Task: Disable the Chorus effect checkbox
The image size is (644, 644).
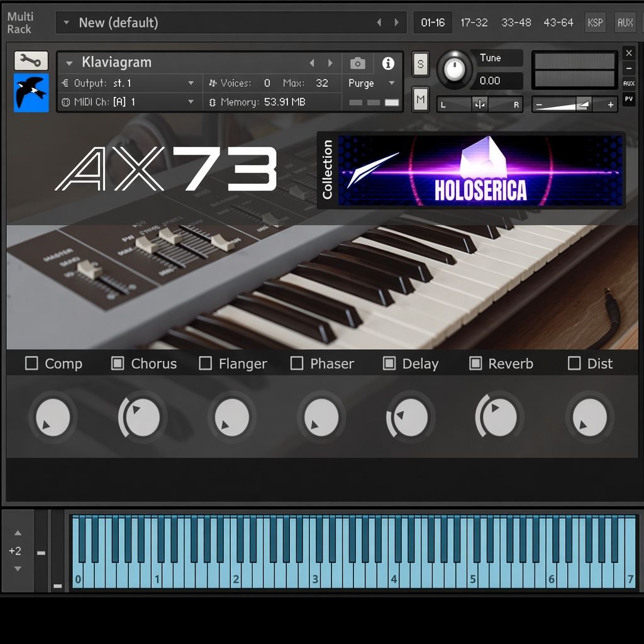Action: [118, 364]
